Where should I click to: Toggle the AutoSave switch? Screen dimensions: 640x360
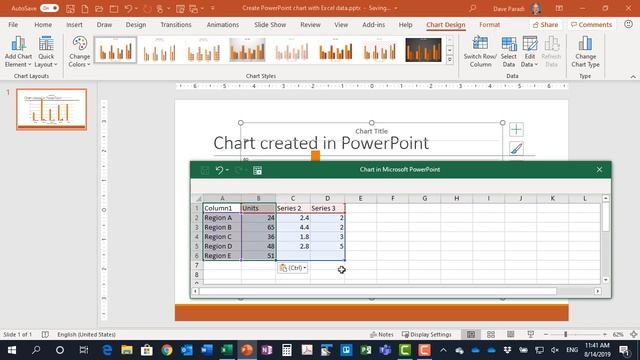pos(49,8)
